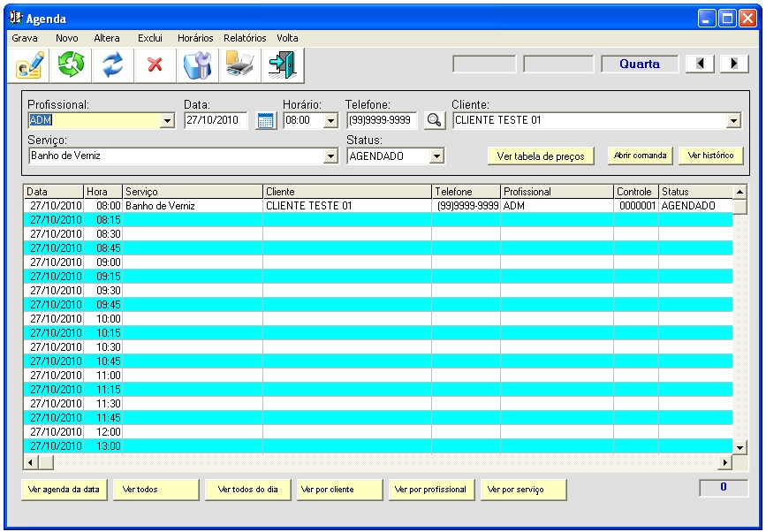766x532 pixels.
Task: Click the blue refresh arrows toolbar icon
Action: point(112,65)
